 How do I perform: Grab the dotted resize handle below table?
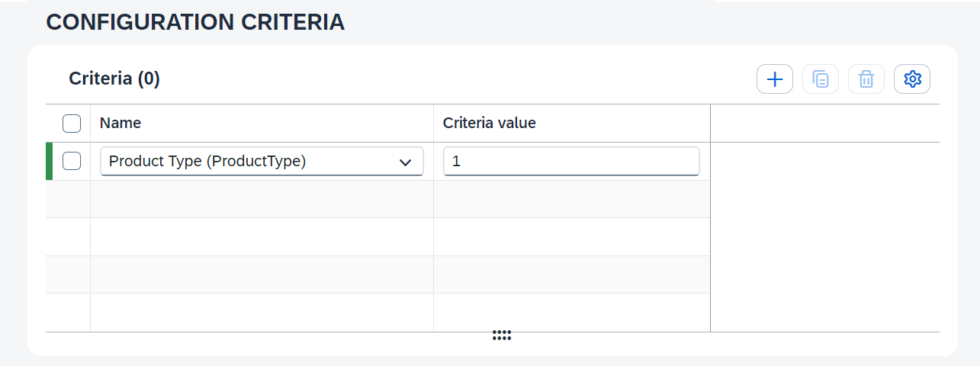pos(501,335)
